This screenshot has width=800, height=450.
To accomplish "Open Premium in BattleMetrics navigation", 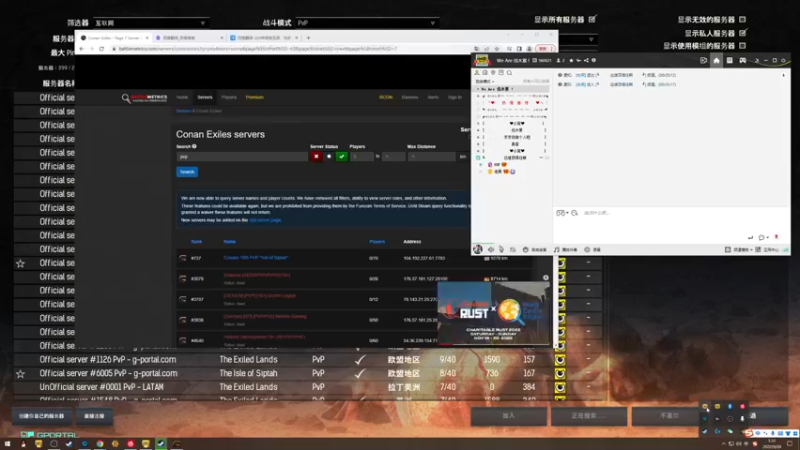I will coord(255,97).
